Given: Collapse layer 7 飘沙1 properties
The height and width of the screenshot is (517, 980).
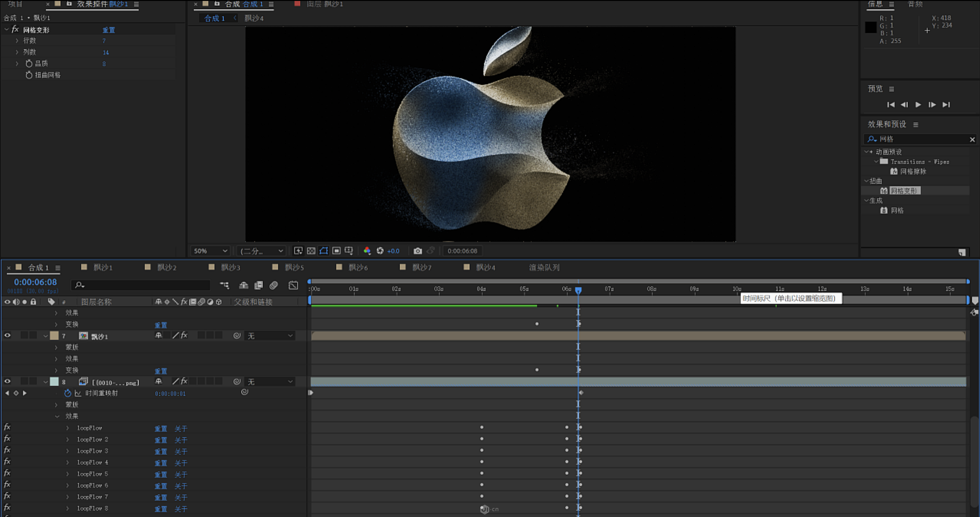Looking at the screenshot, I should click(46, 336).
